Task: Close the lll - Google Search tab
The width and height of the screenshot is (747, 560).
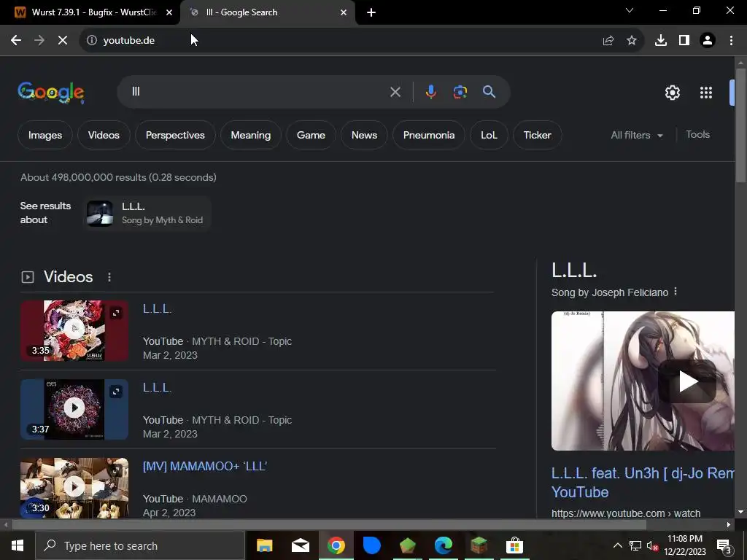Action: [344, 12]
